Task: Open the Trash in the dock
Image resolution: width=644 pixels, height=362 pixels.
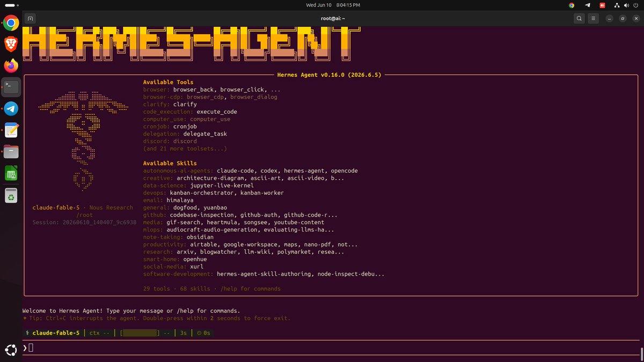Action: tap(11, 195)
